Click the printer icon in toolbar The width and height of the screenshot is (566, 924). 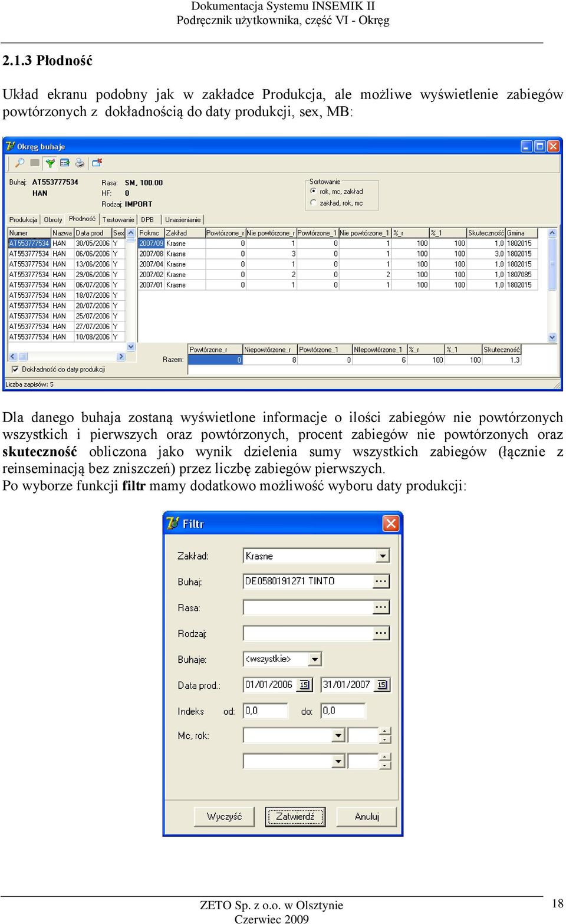pyautogui.click(x=80, y=163)
